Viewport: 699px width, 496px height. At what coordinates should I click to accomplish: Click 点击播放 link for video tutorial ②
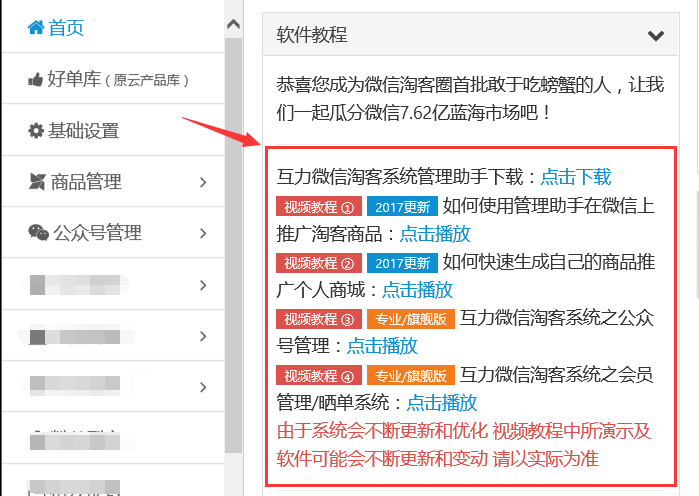pyautogui.click(x=417, y=290)
